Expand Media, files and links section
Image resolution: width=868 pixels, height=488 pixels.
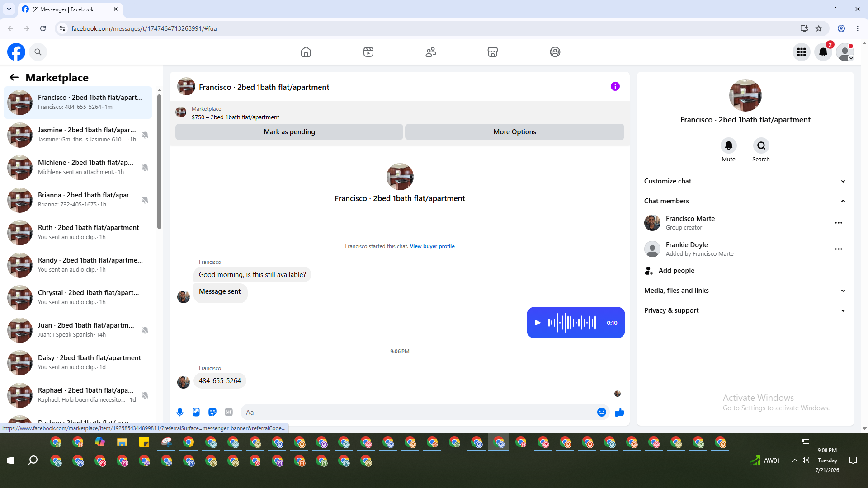click(x=745, y=291)
